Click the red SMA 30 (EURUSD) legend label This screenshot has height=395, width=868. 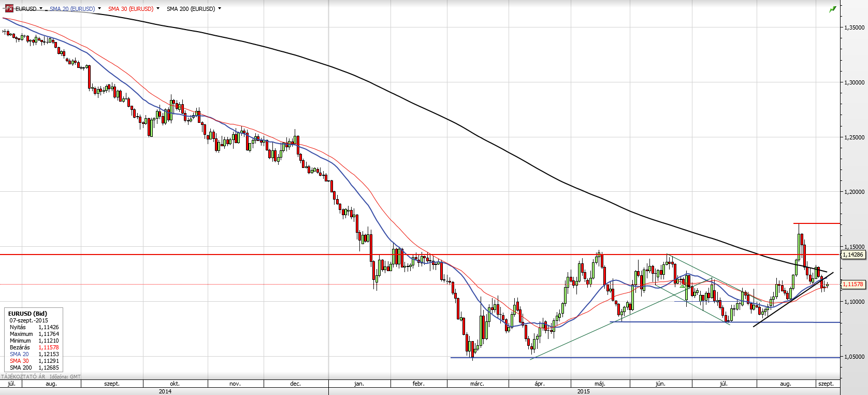click(131, 9)
